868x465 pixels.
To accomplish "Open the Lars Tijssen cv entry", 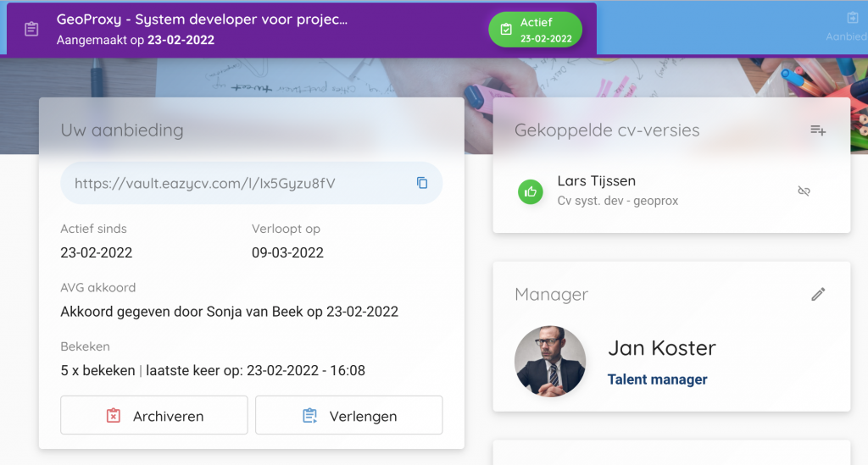I will point(617,191).
